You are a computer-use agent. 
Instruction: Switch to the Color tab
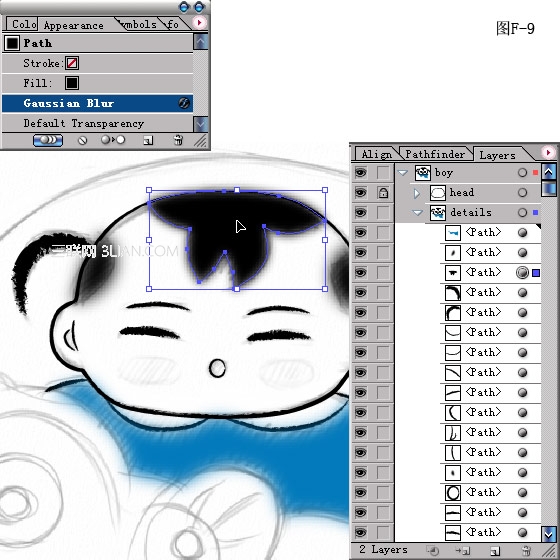coord(24,24)
